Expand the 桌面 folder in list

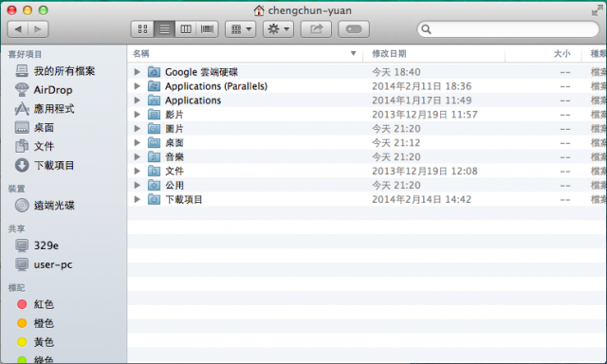(137, 143)
